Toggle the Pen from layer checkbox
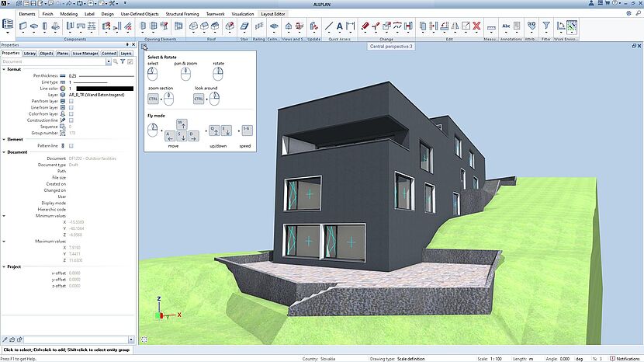This screenshot has width=644, height=362. pyautogui.click(x=71, y=101)
